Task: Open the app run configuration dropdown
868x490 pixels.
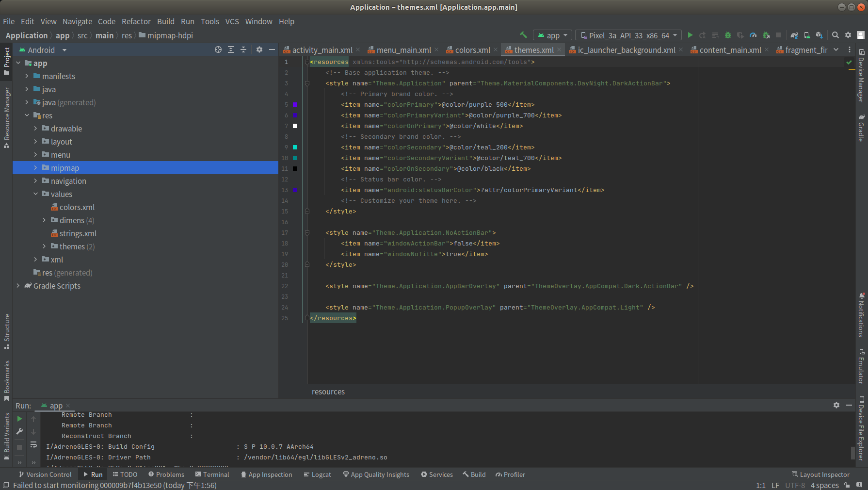Action: tap(552, 35)
